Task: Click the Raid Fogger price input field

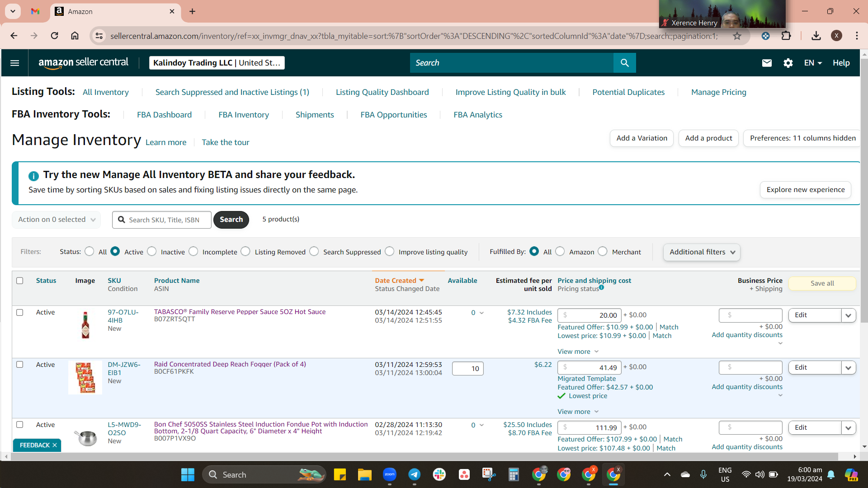Action: coord(590,367)
